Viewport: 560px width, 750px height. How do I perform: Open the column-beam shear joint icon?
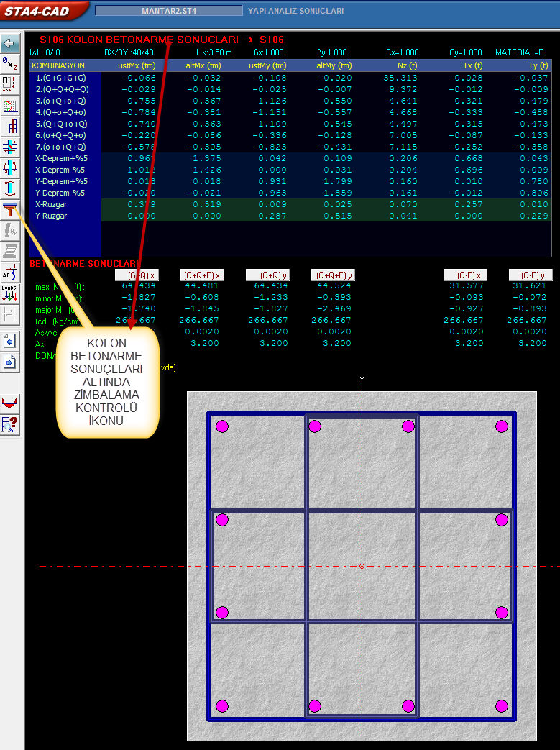pyautogui.click(x=10, y=147)
